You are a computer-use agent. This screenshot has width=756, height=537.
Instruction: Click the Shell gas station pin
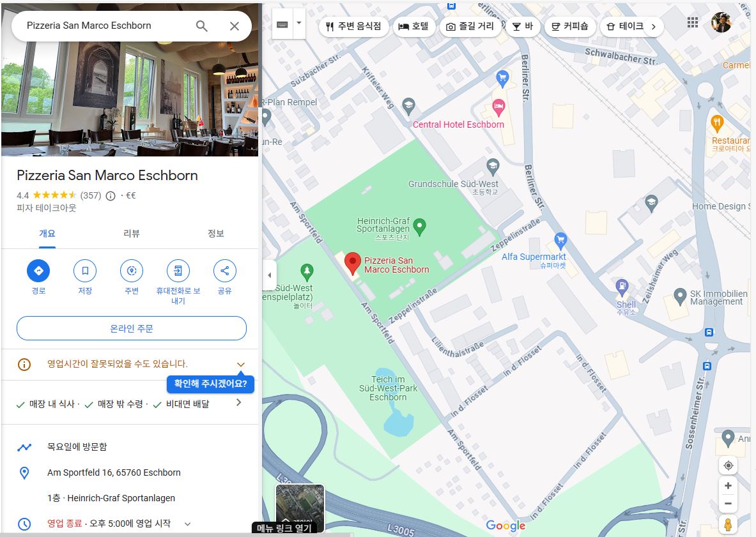622,287
